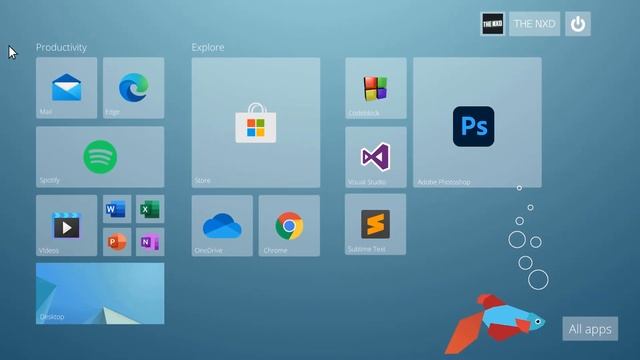The image size is (640, 360).
Task: Open the Mail tile
Action: pyautogui.click(x=67, y=88)
